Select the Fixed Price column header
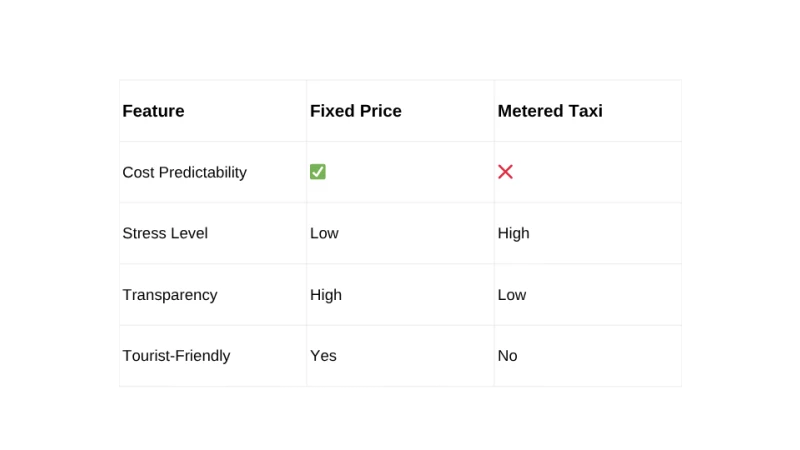Viewport: 800px width, 450px height. point(355,111)
